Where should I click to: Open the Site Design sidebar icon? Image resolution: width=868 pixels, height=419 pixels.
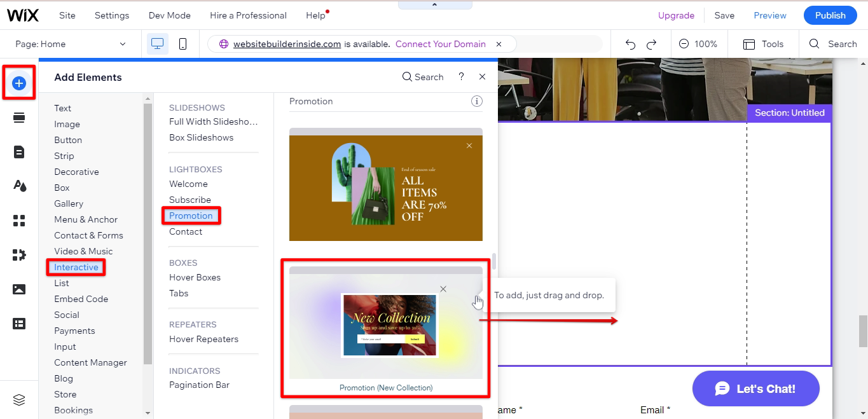pos(19,186)
